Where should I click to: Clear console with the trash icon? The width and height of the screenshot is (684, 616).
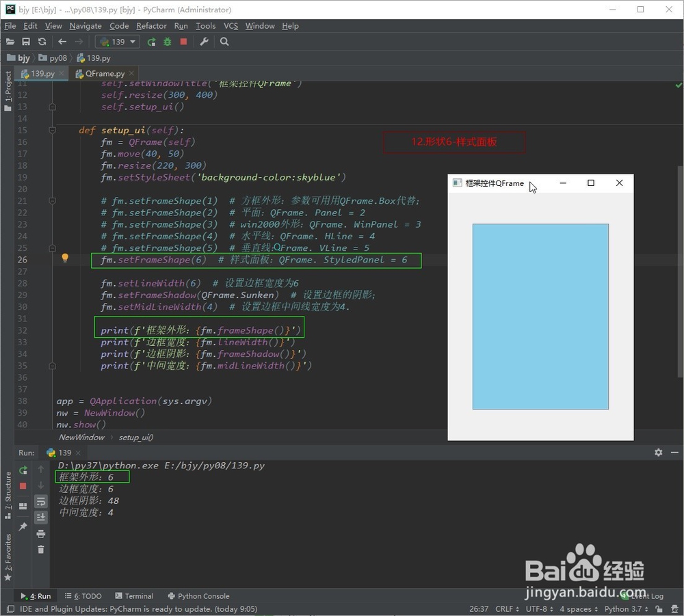40,549
